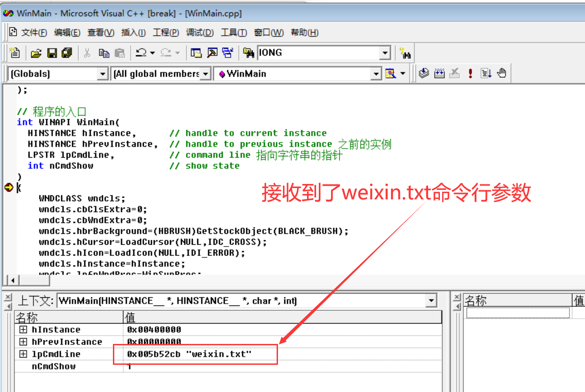Image resolution: width=585 pixels, height=392 pixels.
Task: Click the Paste clipboard icon
Action: click(120, 53)
